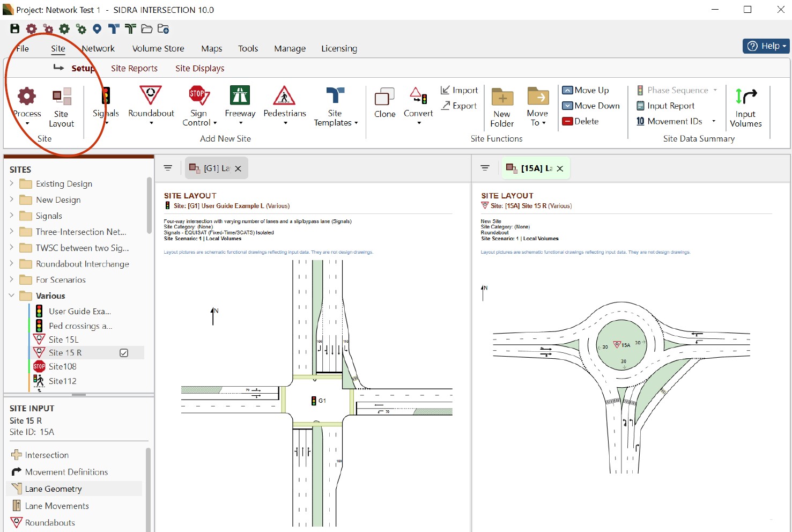
Task: Add a new Freeway site
Action: [x=240, y=97]
